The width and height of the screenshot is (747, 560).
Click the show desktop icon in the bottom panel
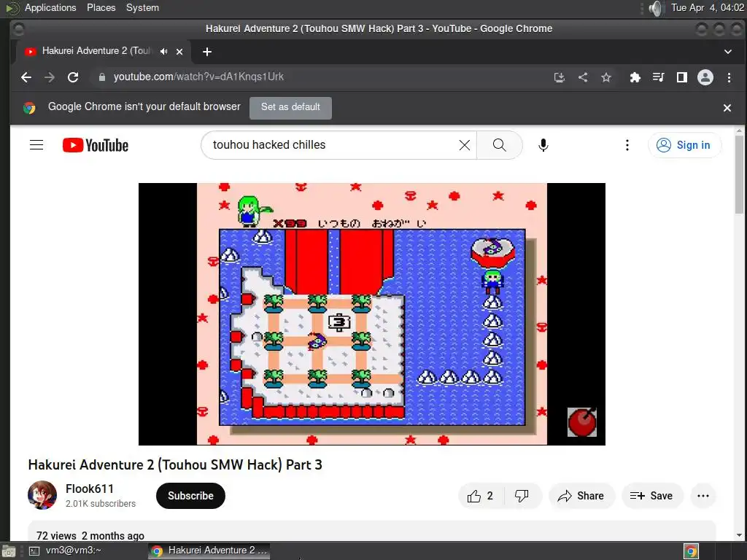click(9, 551)
